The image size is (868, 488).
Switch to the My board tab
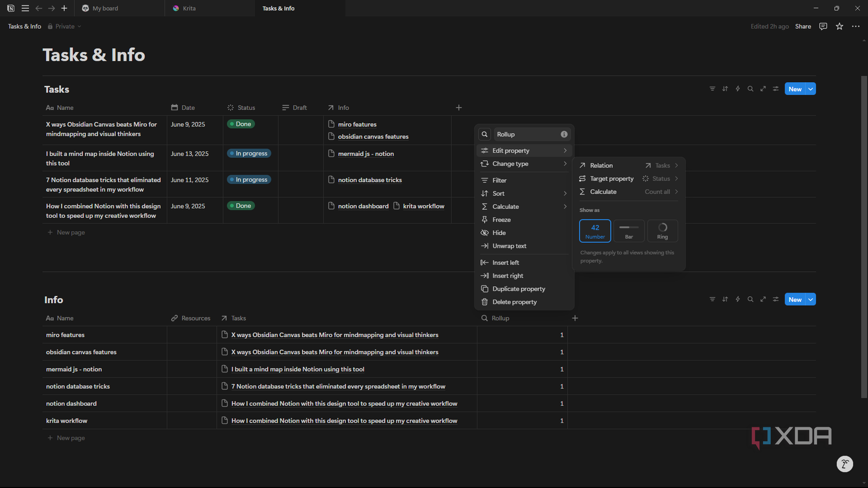pos(120,8)
